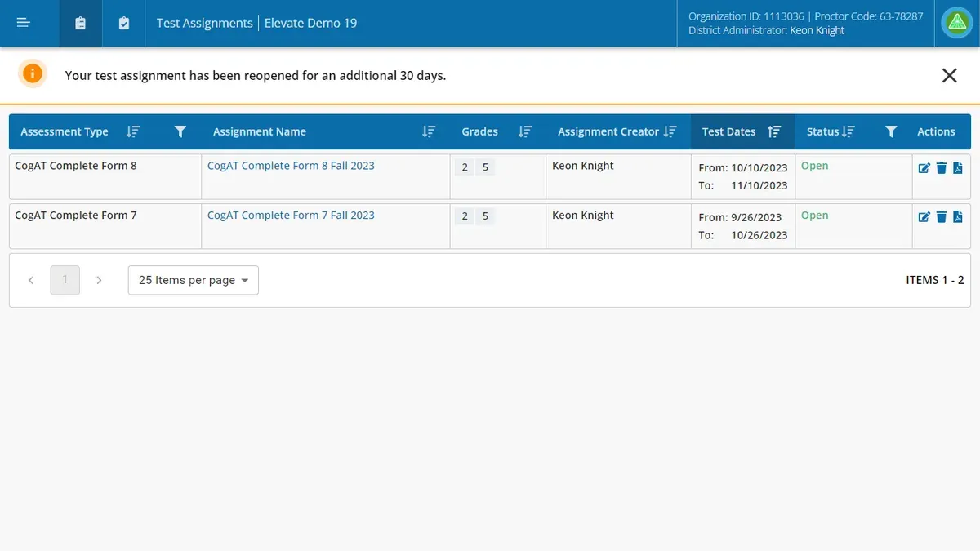Image resolution: width=980 pixels, height=551 pixels.
Task: Sort by Assessment Type column
Action: 133,131
